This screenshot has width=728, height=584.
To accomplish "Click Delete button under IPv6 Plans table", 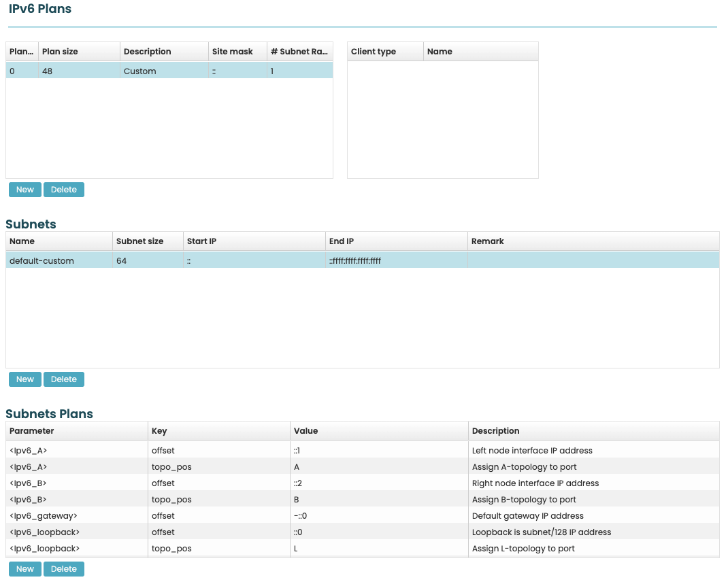I will 64,190.
